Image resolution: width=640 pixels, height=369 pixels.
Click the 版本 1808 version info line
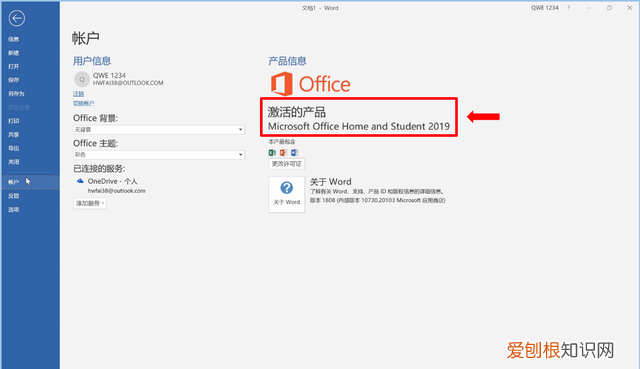click(378, 200)
